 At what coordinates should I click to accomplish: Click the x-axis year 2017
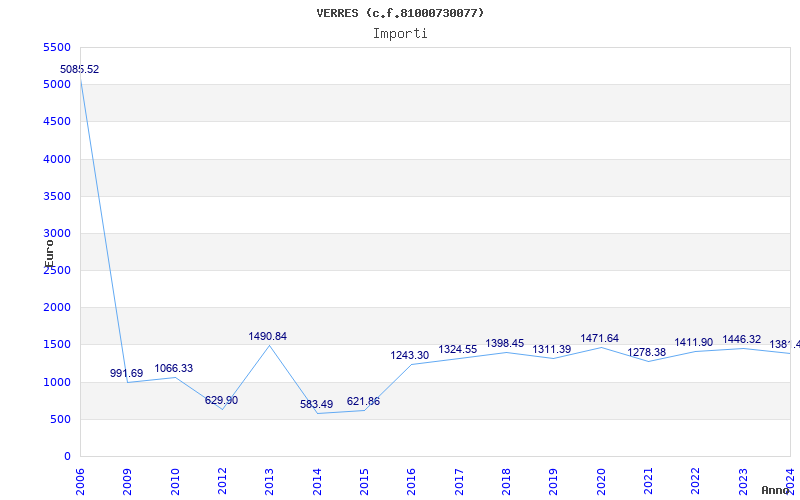(x=459, y=482)
